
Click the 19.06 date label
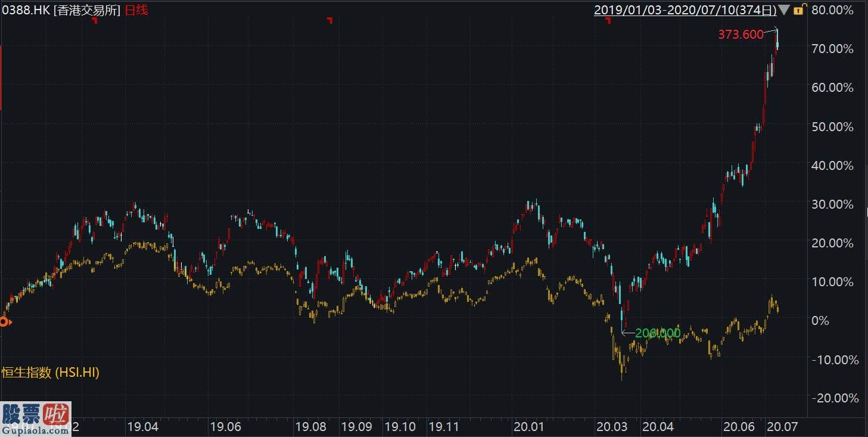tap(225, 427)
